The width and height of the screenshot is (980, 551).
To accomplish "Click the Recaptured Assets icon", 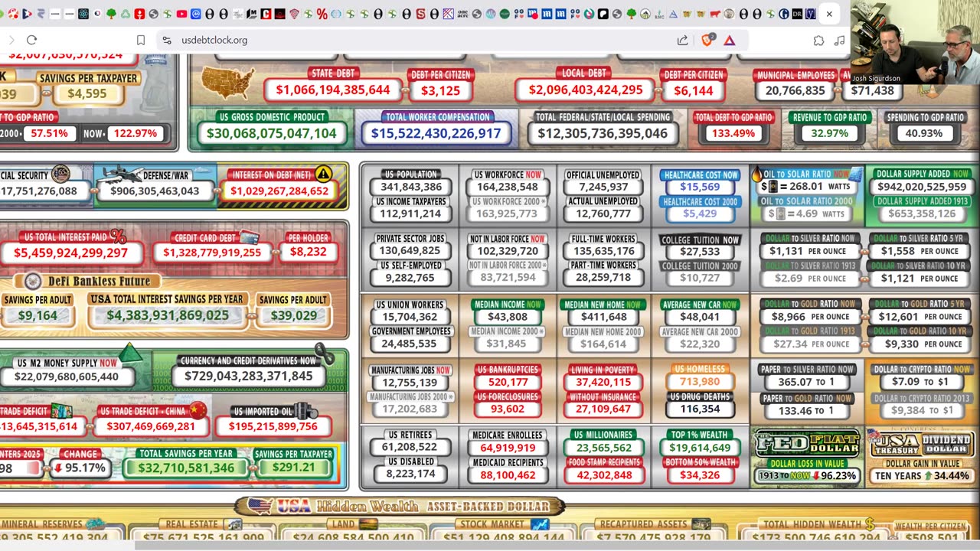I will (x=700, y=524).
